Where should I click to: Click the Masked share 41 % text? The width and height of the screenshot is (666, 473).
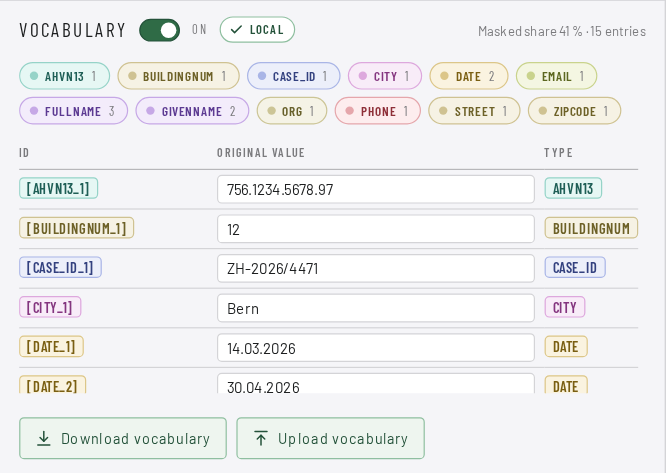(530, 31)
